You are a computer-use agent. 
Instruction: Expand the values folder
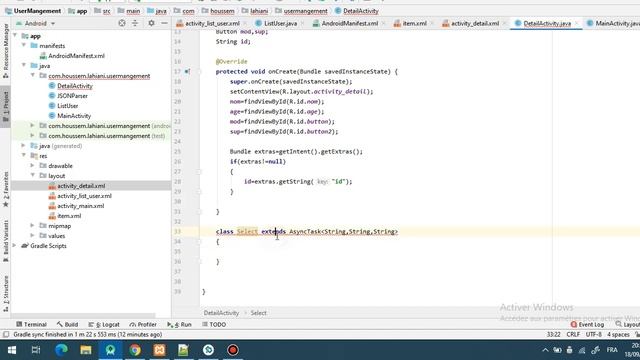click(x=33, y=236)
